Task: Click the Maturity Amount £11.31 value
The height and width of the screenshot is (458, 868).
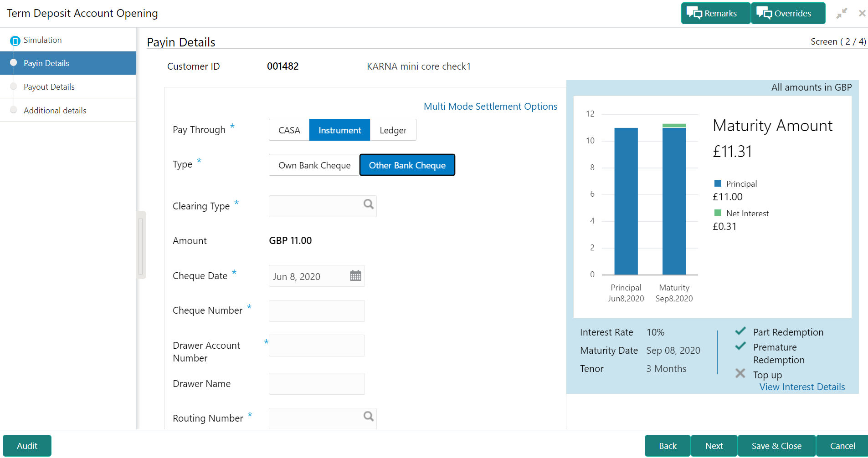Action: 732,152
